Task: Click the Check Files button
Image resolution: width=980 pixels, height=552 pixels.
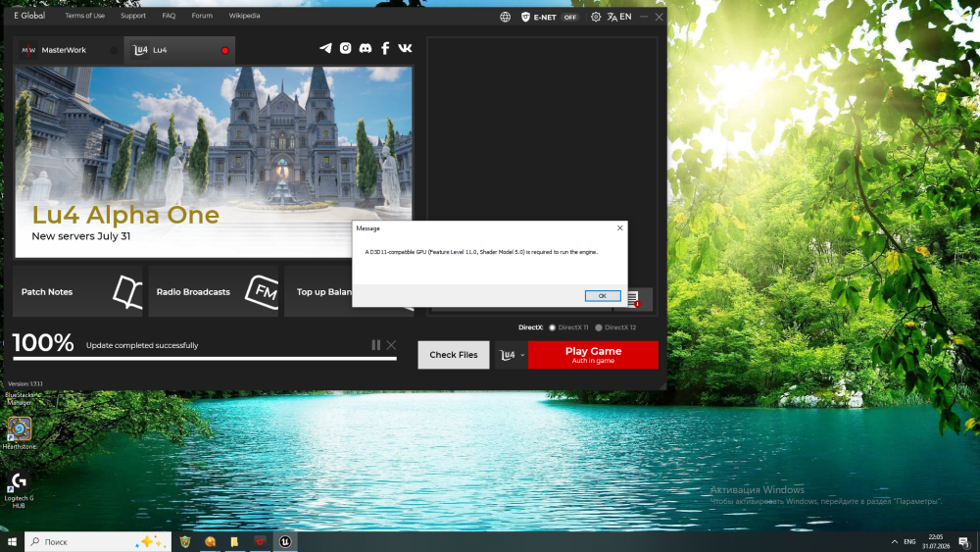Action: (x=454, y=355)
